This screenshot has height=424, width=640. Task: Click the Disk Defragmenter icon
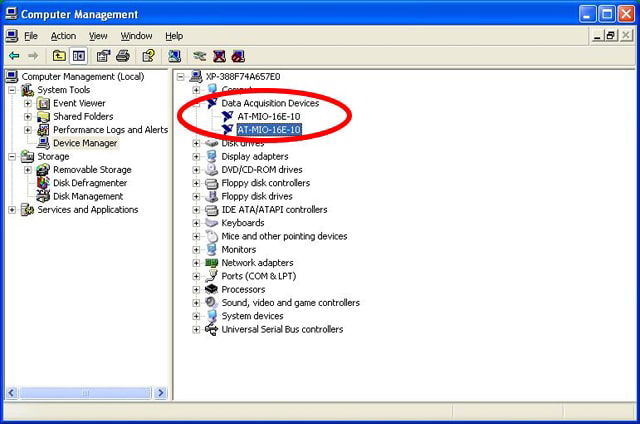tap(43, 183)
